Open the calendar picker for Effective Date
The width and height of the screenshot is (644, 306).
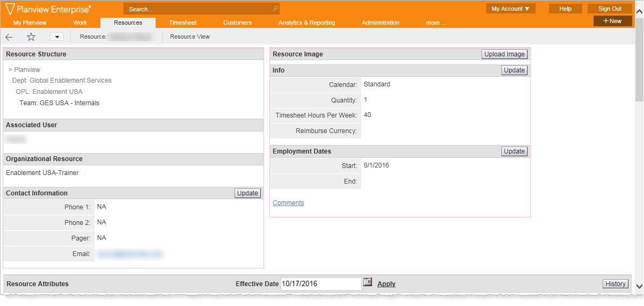[368, 282]
